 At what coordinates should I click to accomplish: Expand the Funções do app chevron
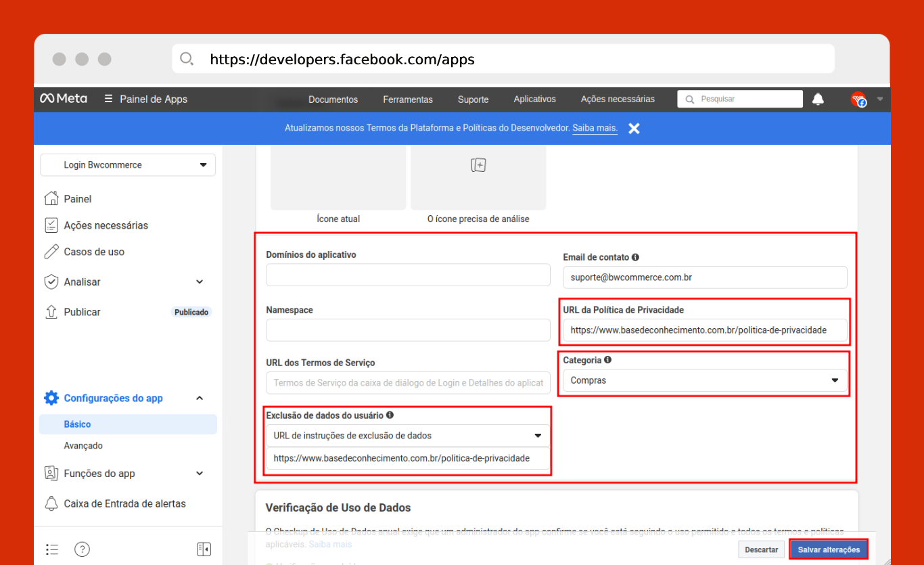tap(200, 473)
